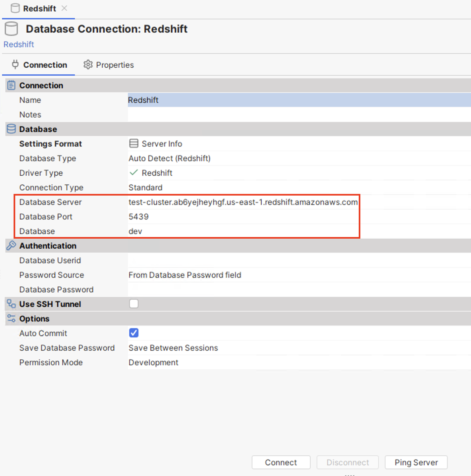Click the gear icon on Properties tab
Viewport: 471px width, 476px height.
(x=88, y=65)
